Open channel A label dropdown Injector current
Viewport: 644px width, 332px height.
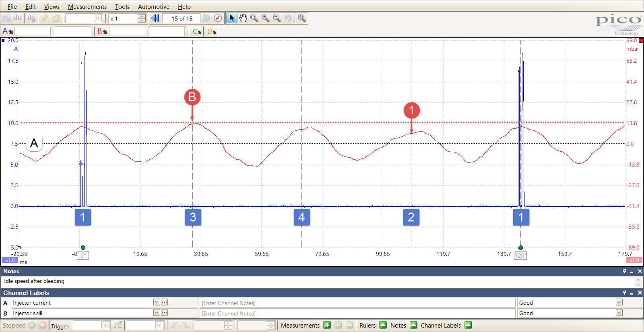pyautogui.click(x=157, y=302)
